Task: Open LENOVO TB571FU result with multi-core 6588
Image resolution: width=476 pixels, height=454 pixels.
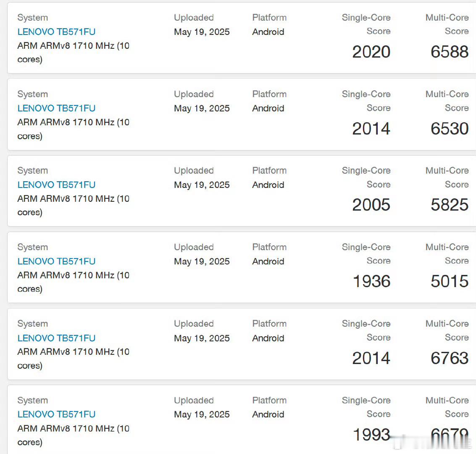Action: 56,32
